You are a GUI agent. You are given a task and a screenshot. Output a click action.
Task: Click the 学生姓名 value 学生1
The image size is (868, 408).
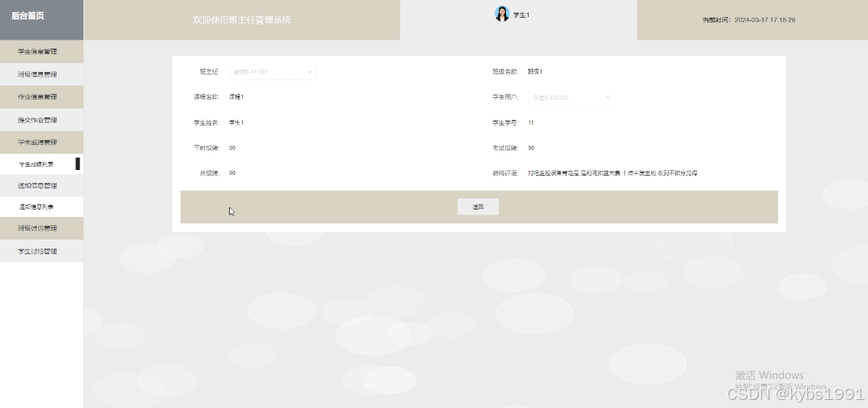click(236, 122)
